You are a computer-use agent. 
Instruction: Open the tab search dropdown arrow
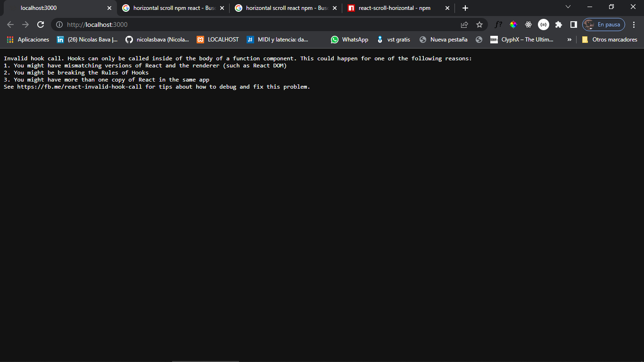tap(568, 7)
